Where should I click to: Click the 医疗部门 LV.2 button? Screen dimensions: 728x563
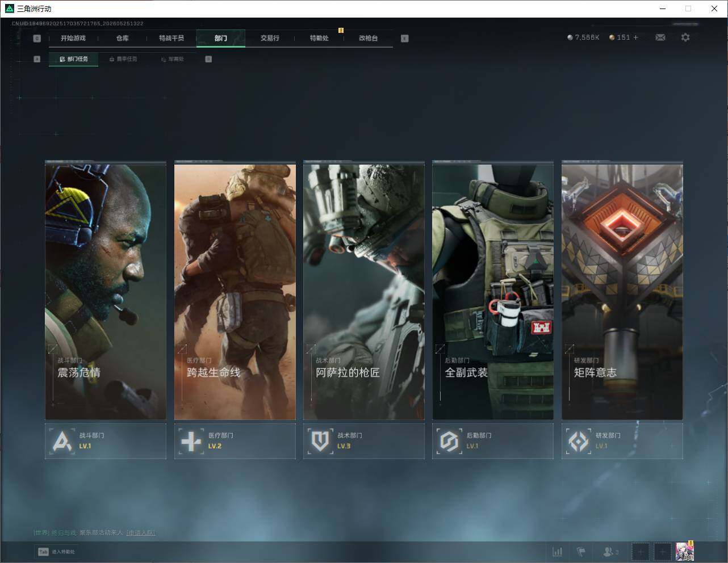[x=235, y=441]
